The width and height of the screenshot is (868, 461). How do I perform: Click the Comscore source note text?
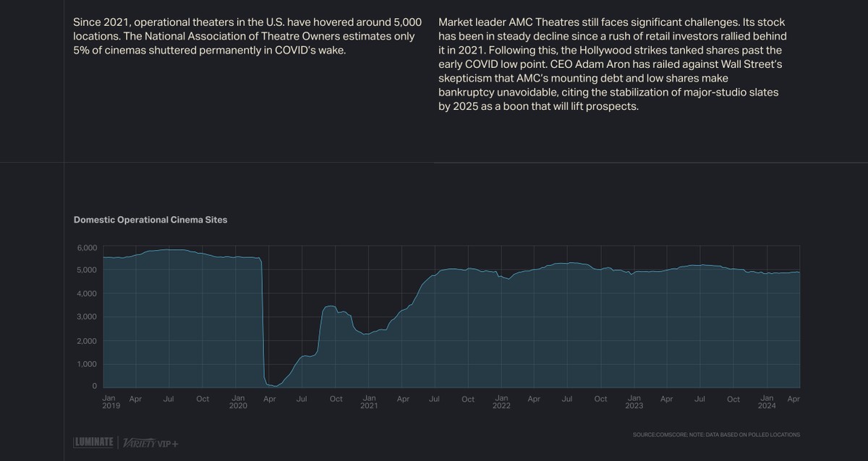coord(715,435)
